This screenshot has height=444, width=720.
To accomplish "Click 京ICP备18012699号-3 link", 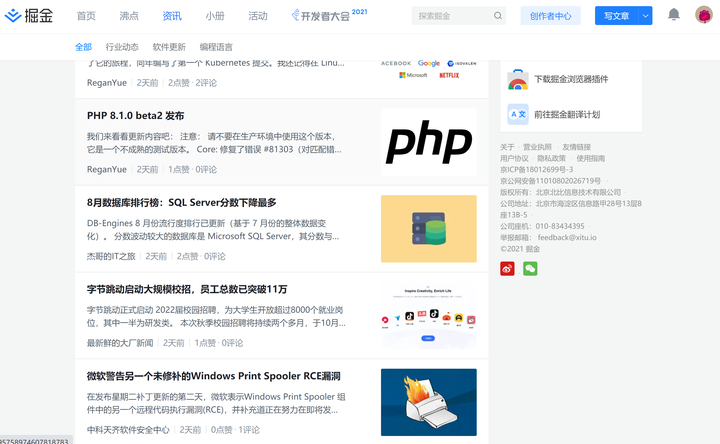I will coord(537,169).
